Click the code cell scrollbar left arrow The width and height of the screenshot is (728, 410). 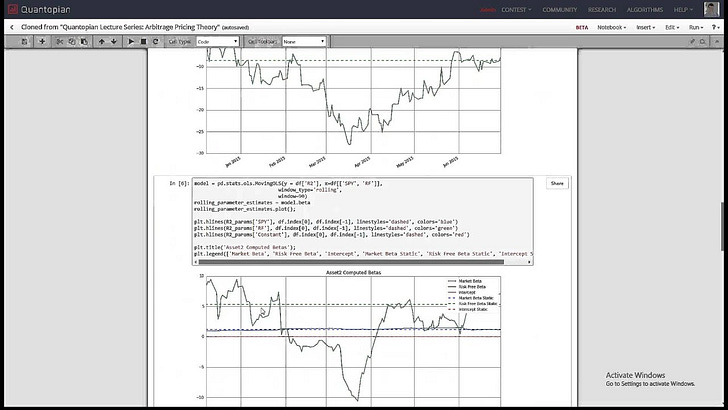pos(195,262)
